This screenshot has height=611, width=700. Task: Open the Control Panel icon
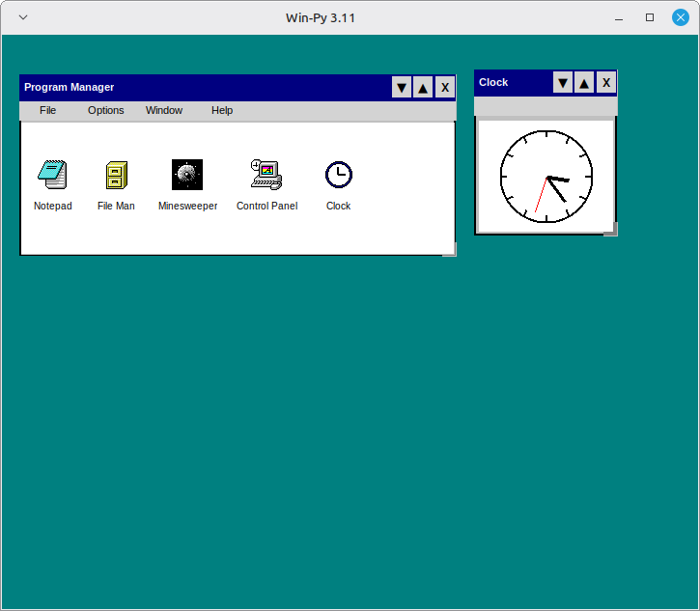(x=266, y=175)
